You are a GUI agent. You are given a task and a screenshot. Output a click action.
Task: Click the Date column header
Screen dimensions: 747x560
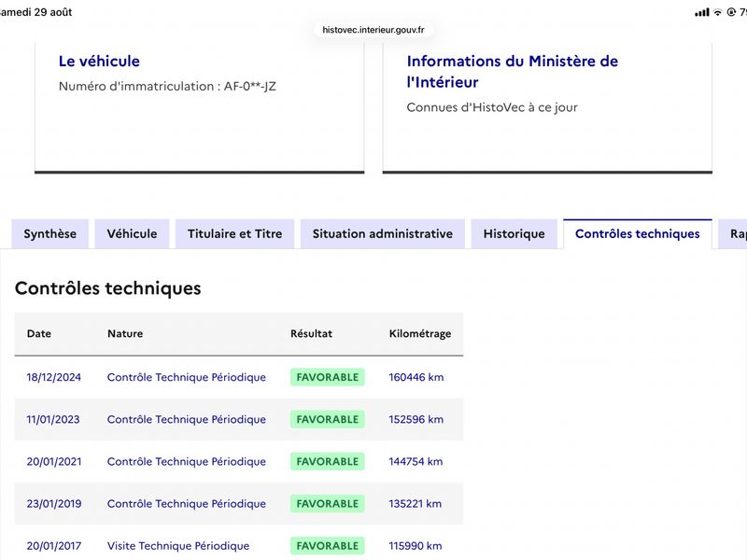point(39,333)
